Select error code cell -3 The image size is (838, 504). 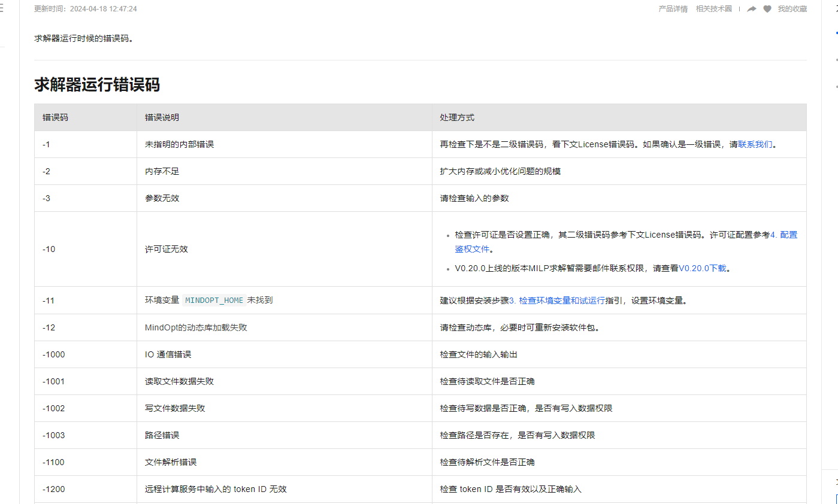tap(86, 198)
